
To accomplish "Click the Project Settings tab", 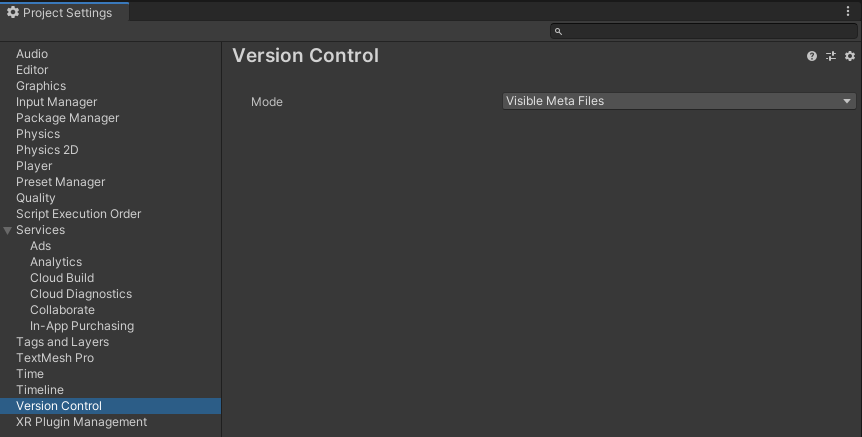I will (x=64, y=12).
